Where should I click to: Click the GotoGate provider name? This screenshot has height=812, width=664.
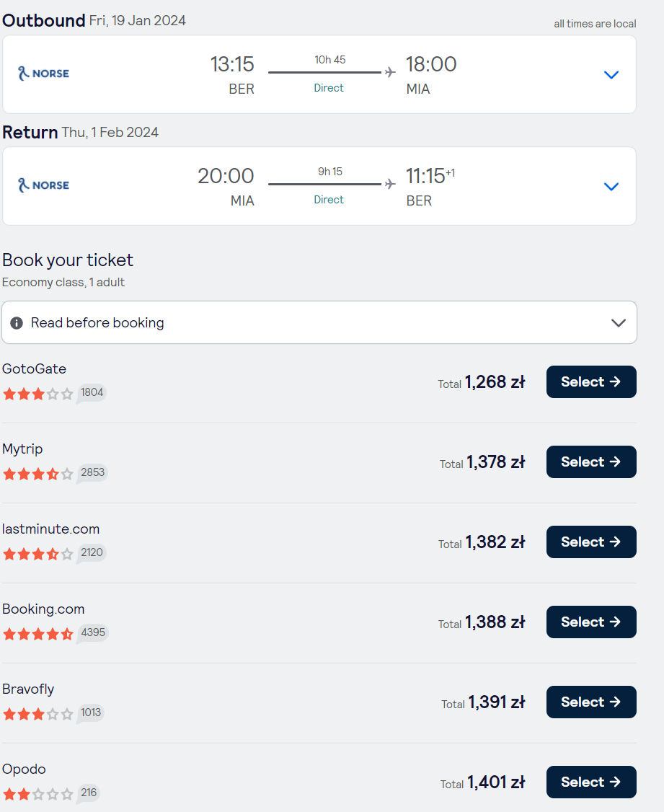(34, 369)
